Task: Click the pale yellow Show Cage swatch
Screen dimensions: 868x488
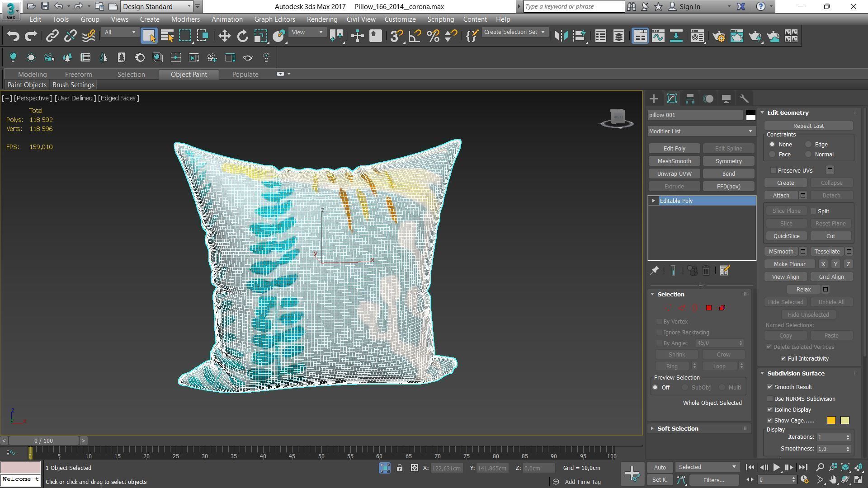Action: pyautogui.click(x=844, y=421)
